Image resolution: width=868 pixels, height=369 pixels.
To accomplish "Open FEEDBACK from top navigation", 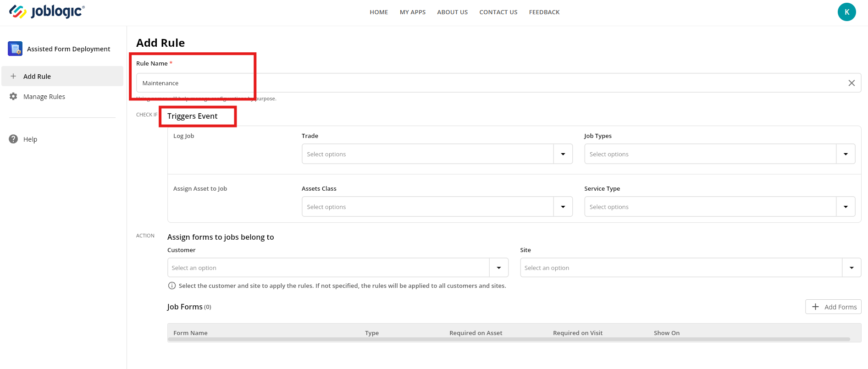I will (544, 12).
